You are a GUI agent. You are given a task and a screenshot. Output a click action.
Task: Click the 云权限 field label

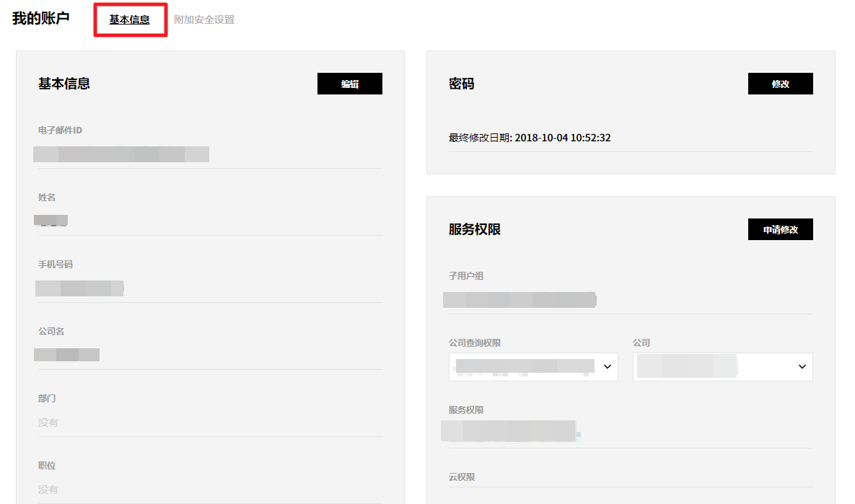click(462, 477)
